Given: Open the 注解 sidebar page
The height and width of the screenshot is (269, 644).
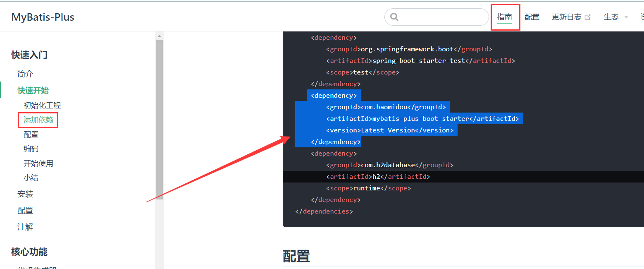Looking at the screenshot, I should pos(25,227).
